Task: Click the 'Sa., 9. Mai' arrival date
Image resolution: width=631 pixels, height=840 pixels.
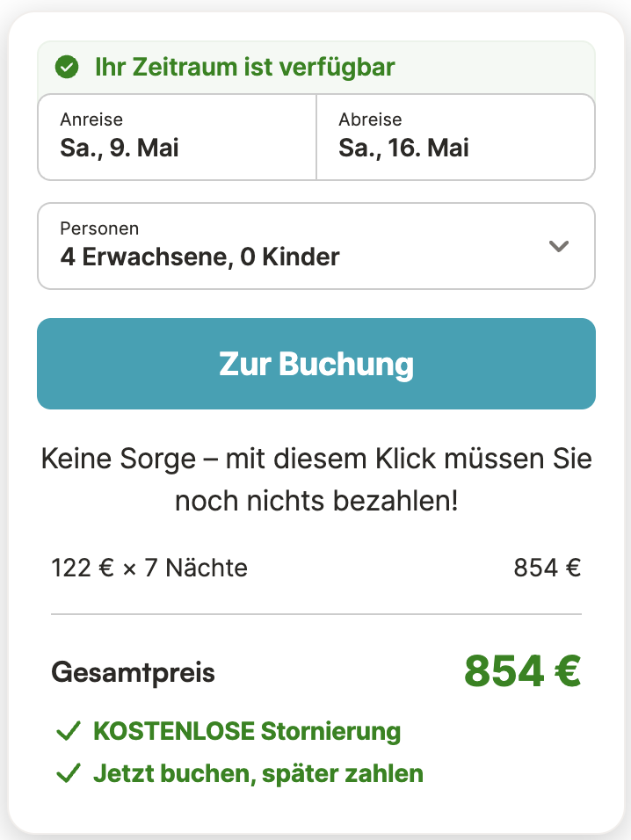Action: [x=120, y=148]
